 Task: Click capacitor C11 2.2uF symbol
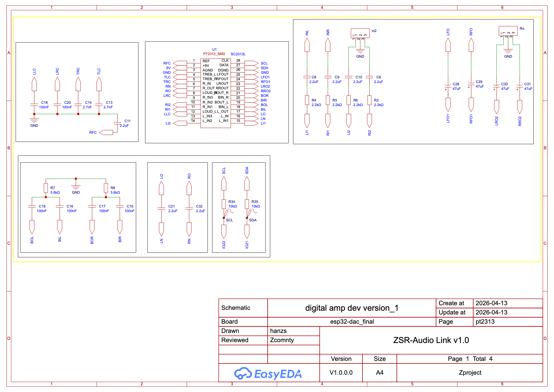pos(117,123)
